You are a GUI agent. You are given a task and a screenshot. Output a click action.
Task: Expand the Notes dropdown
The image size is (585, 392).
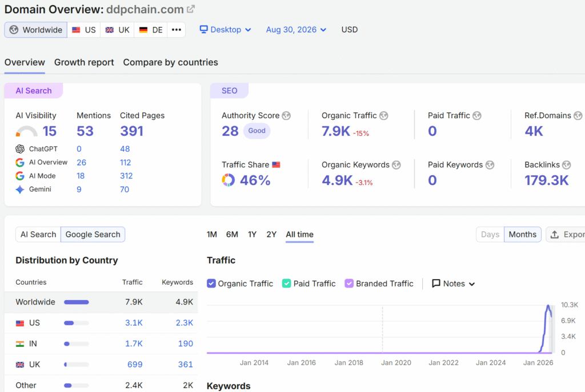pyautogui.click(x=453, y=284)
